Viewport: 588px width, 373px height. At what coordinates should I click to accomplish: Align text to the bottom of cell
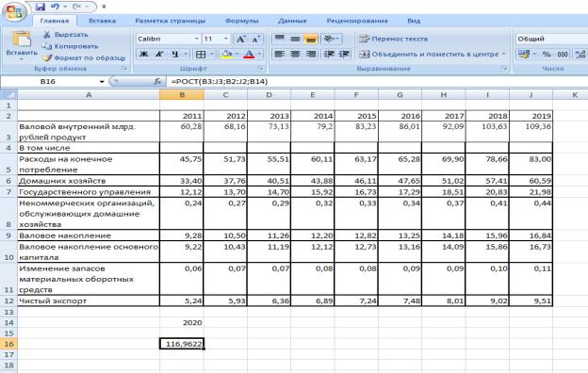click(311, 39)
